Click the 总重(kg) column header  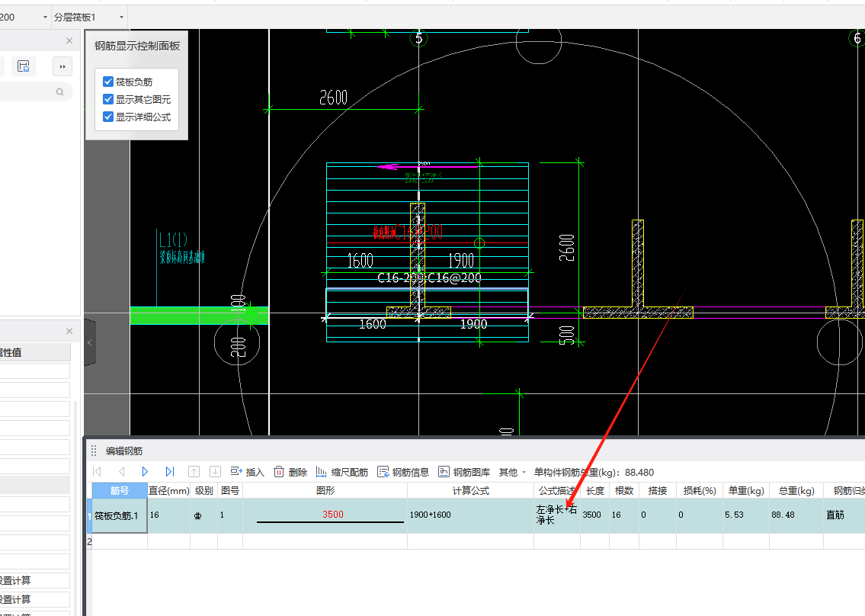tap(796, 490)
